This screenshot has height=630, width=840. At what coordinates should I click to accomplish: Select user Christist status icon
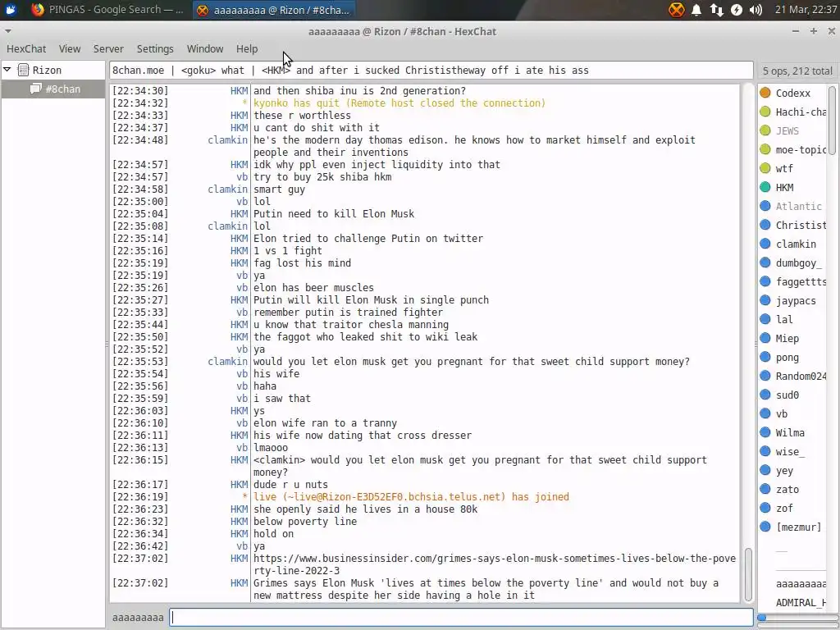765,225
